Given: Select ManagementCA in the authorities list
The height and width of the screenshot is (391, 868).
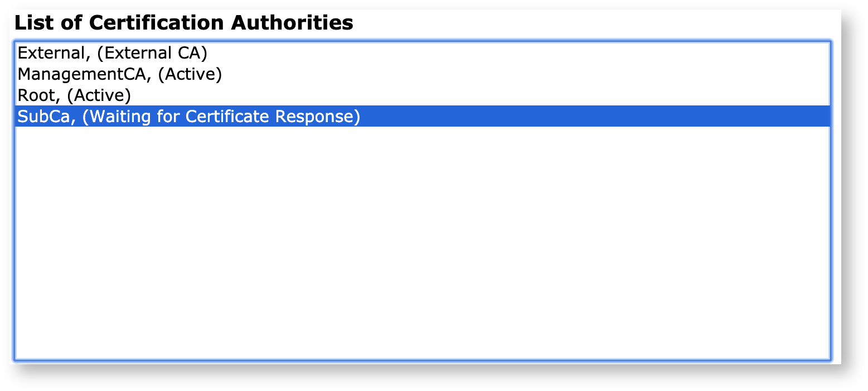Looking at the screenshot, I should tap(119, 74).
